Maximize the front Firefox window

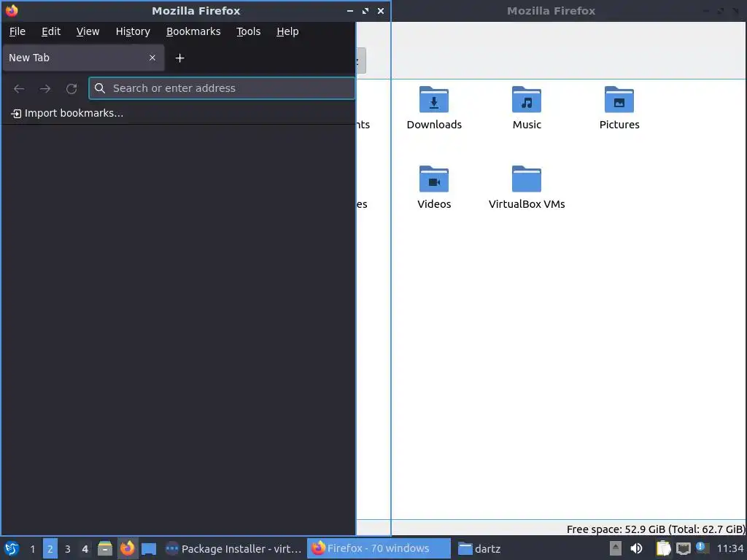[x=365, y=11]
